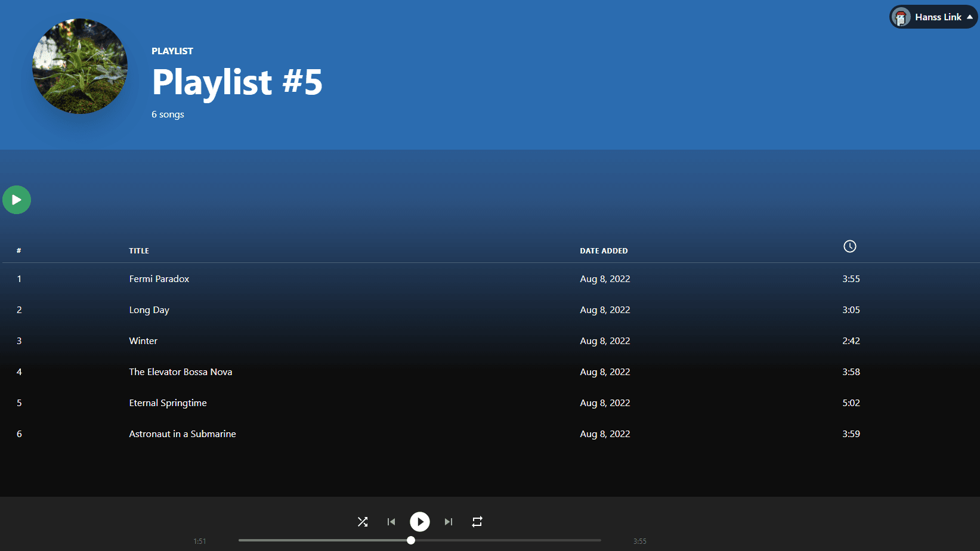Click the user avatar icon

901,17
